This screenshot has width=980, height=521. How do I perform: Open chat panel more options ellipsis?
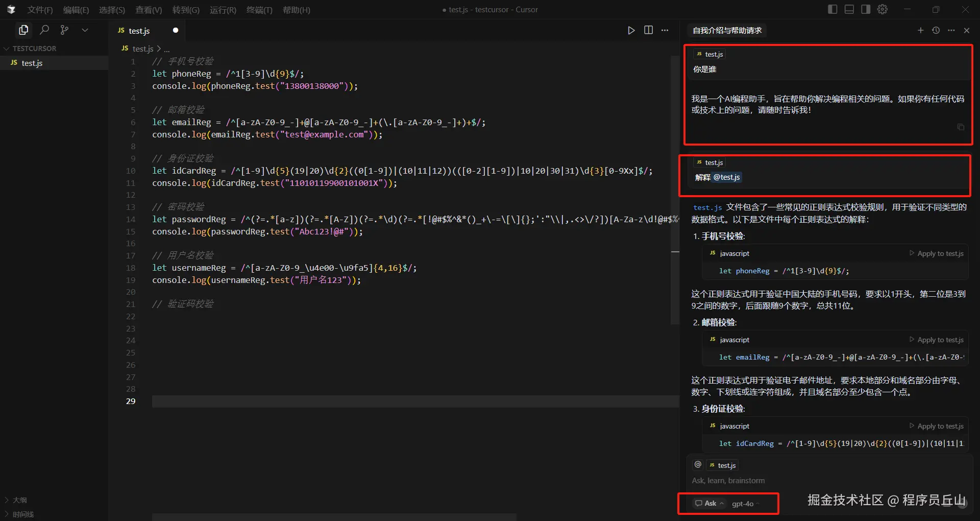pyautogui.click(x=951, y=30)
